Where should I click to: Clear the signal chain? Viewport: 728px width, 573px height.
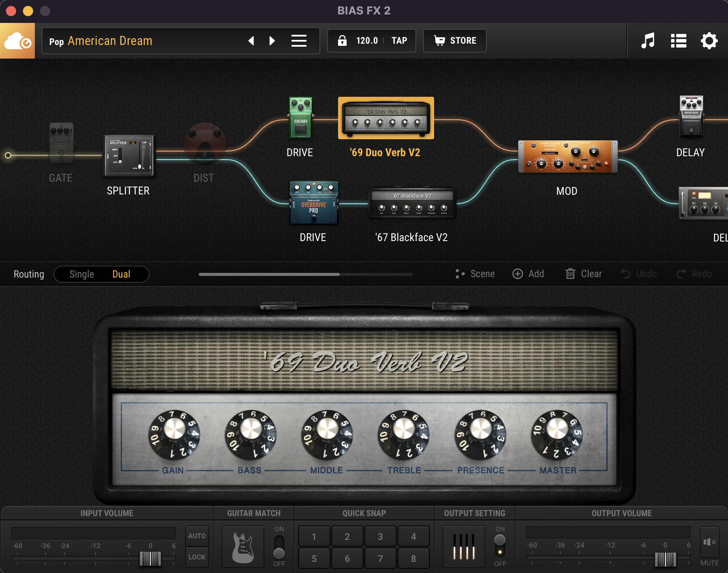point(584,274)
